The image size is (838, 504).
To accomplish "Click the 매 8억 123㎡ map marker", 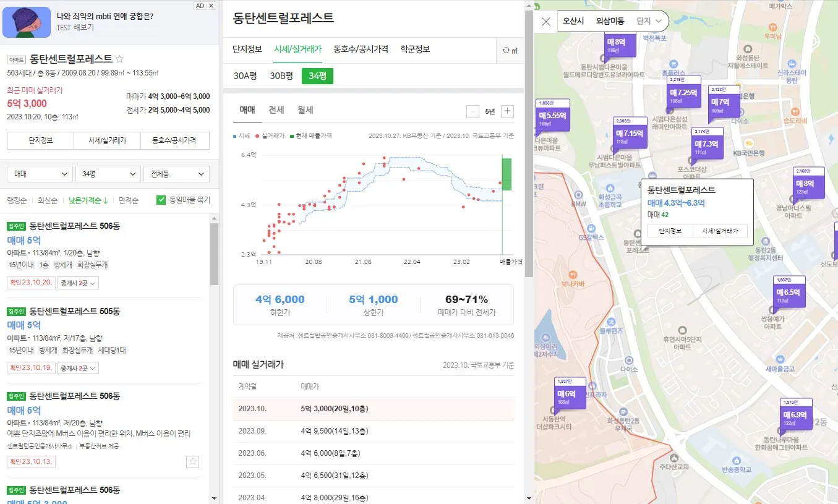I will [809, 184].
